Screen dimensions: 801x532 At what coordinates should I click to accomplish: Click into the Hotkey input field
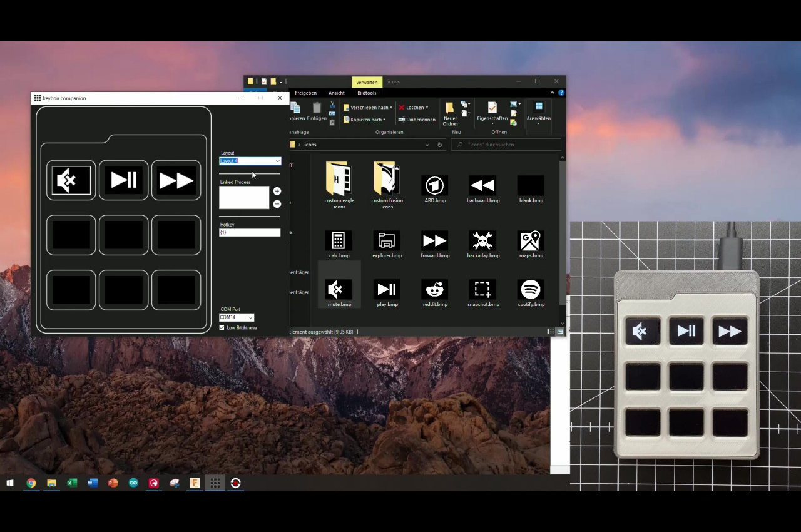coord(250,233)
